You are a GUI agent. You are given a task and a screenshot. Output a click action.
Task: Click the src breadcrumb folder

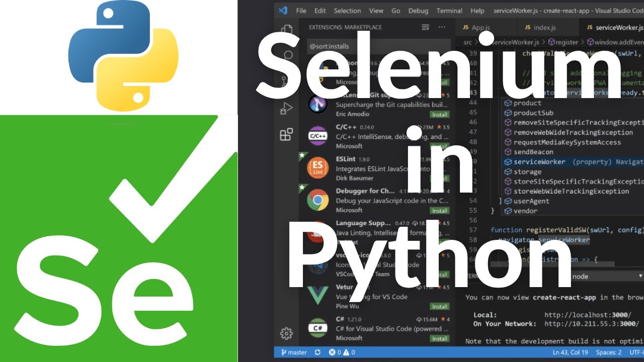(468, 43)
